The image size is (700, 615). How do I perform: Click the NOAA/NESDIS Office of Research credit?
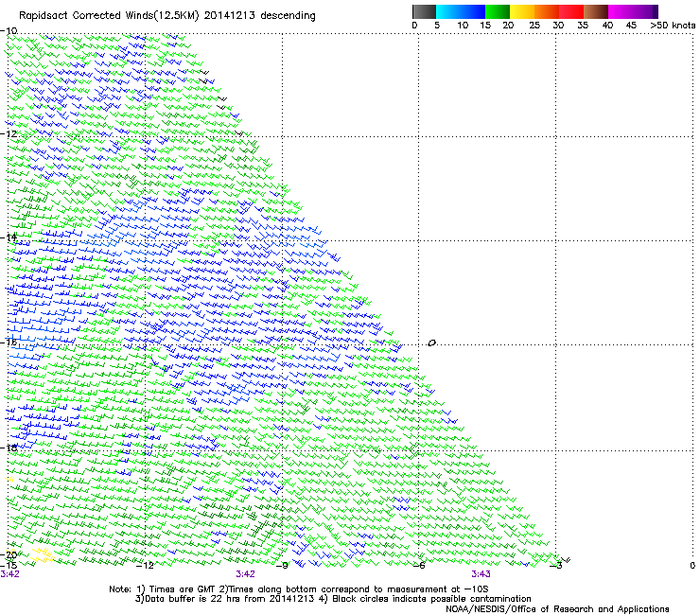[x=557, y=609]
